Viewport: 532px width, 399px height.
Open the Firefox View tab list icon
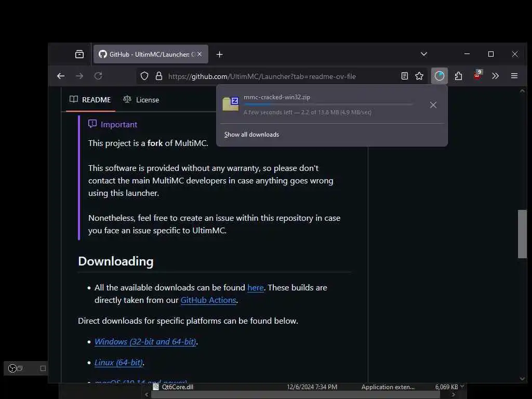(x=79, y=54)
